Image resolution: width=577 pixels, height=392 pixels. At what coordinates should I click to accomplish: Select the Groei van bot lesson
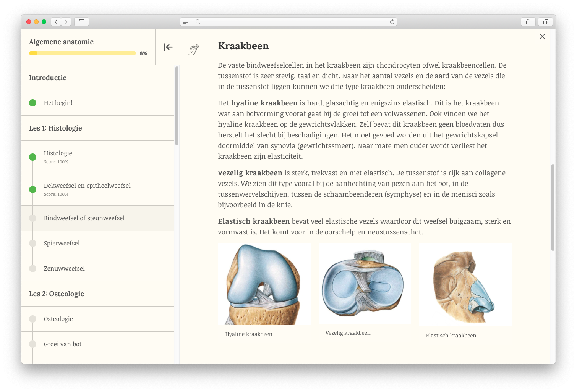[63, 344]
